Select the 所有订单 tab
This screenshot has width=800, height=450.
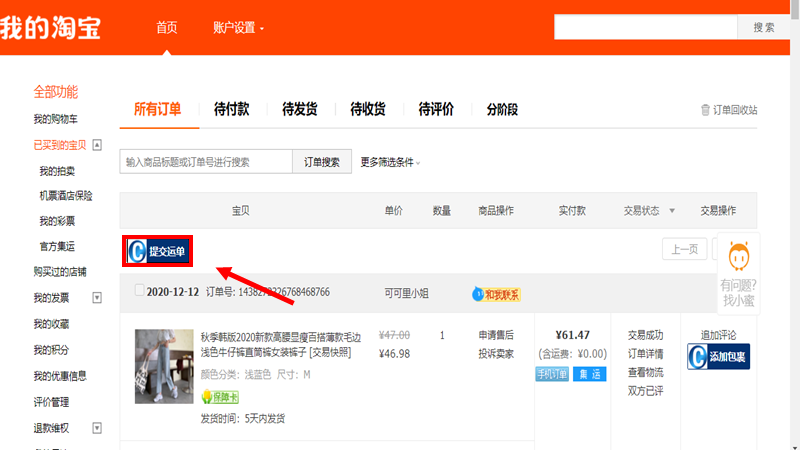pos(157,109)
